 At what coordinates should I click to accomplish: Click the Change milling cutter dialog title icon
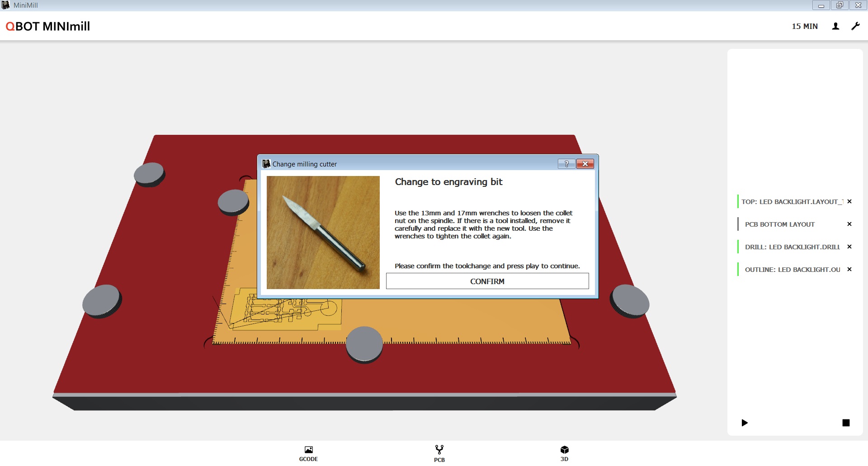(266, 164)
